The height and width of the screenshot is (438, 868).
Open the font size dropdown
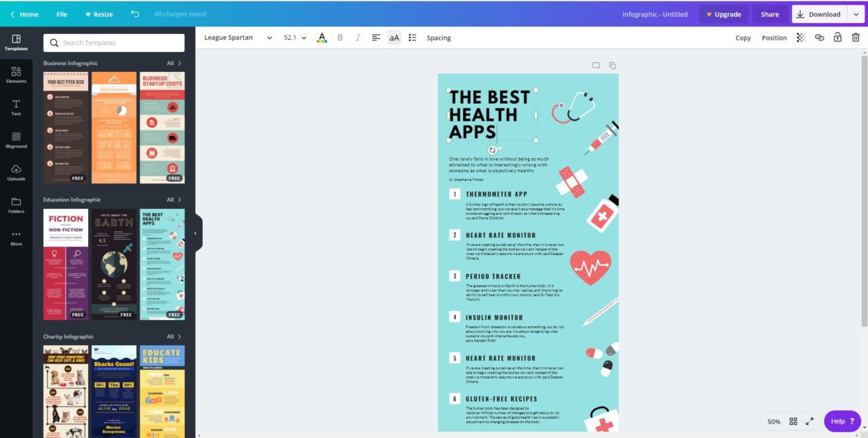pyautogui.click(x=294, y=38)
